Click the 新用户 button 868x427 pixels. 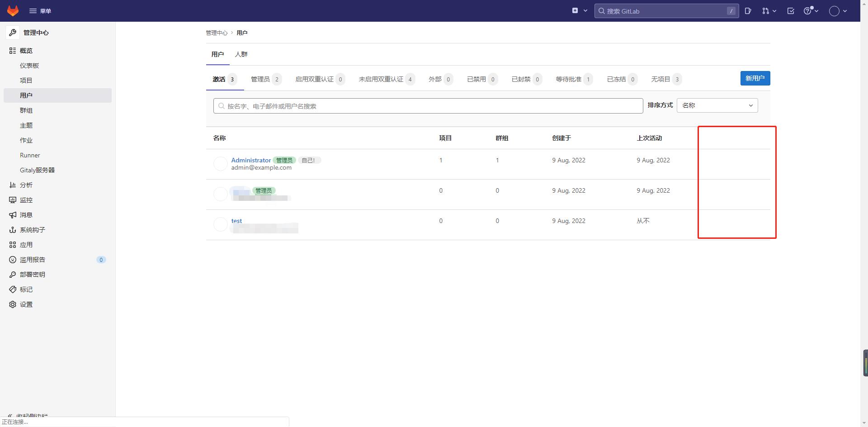click(755, 78)
